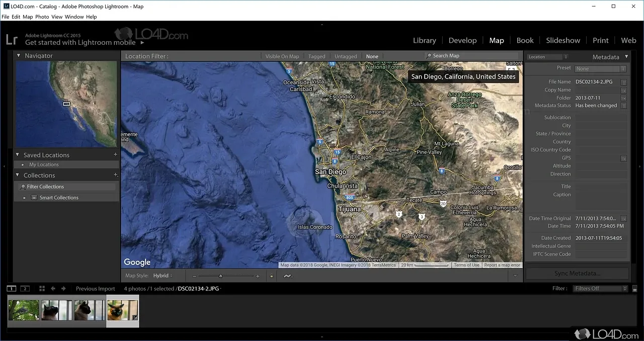Screen dimensions: 644x341
Task: Open grid view from filmstrip icon
Action: click(42, 289)
